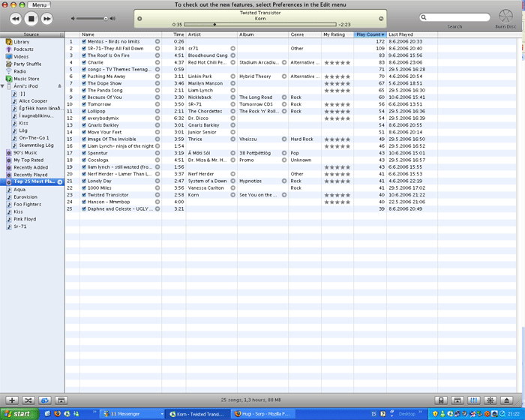The height and width of the screenshot is (420, 525).
Task: Skip to the previous track
Action: [x=16, y=19]
